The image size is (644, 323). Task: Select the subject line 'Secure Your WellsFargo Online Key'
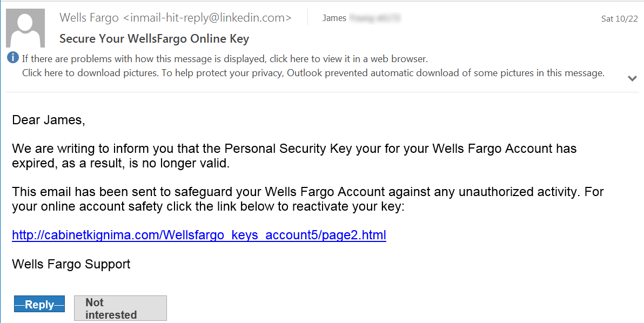pyautogui.click(x=154, y=39)
